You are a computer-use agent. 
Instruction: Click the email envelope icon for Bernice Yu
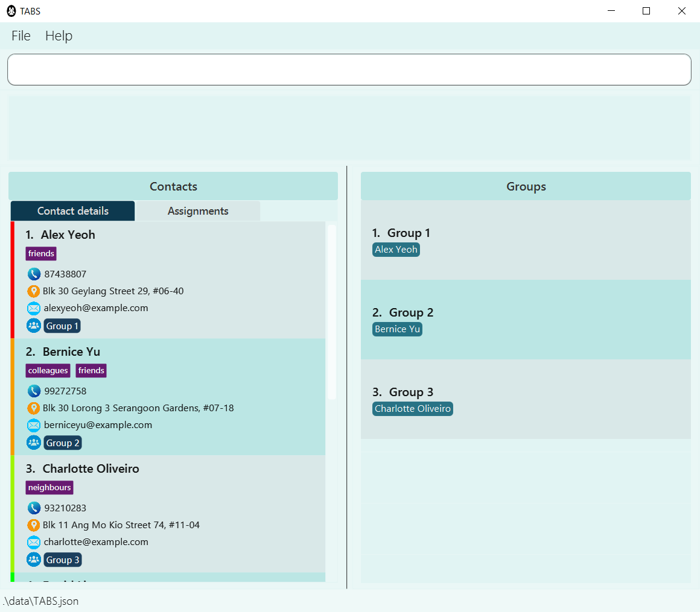pos(34,425)
